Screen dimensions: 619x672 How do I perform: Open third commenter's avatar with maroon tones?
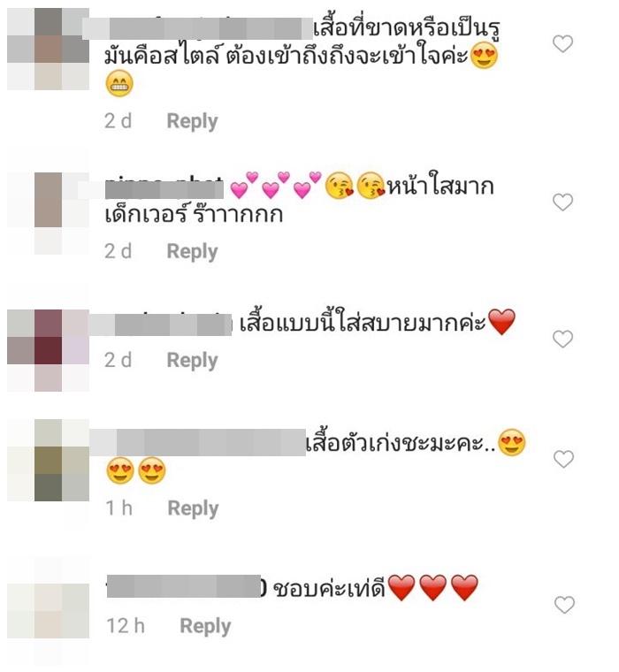(x=48, y=350)
